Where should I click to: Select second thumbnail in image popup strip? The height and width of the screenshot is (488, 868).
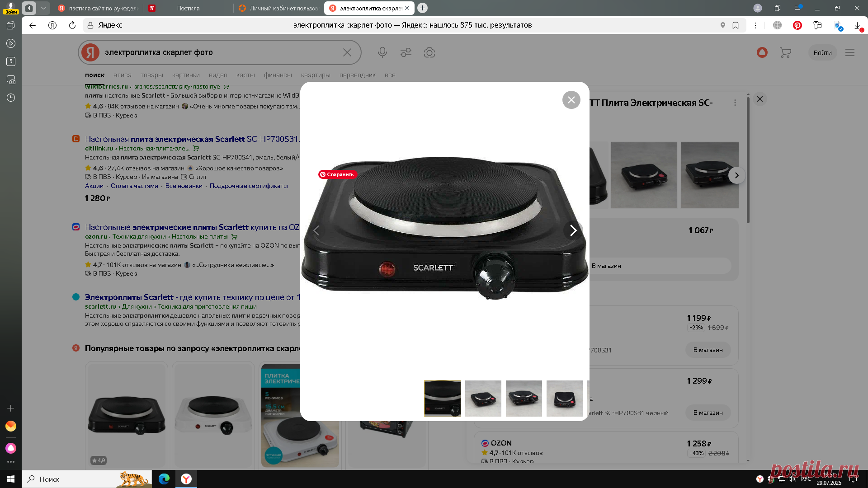tap(483, 399)
